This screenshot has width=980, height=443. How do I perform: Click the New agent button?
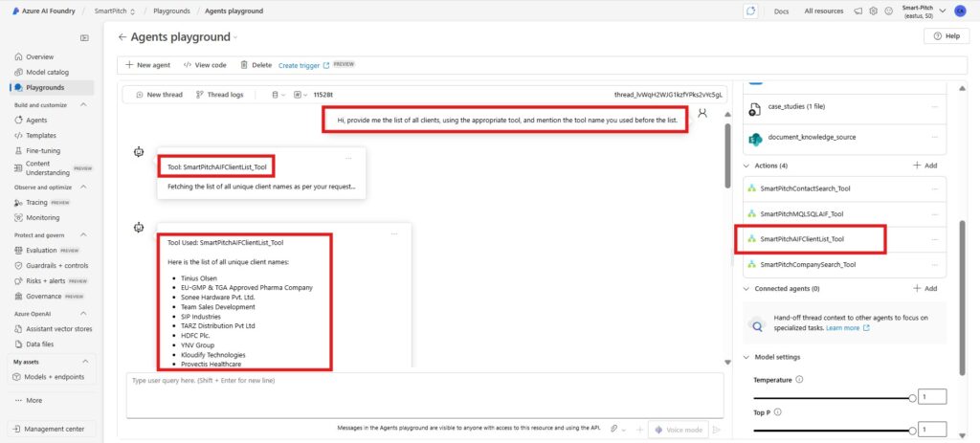click(x=146, y=65)
